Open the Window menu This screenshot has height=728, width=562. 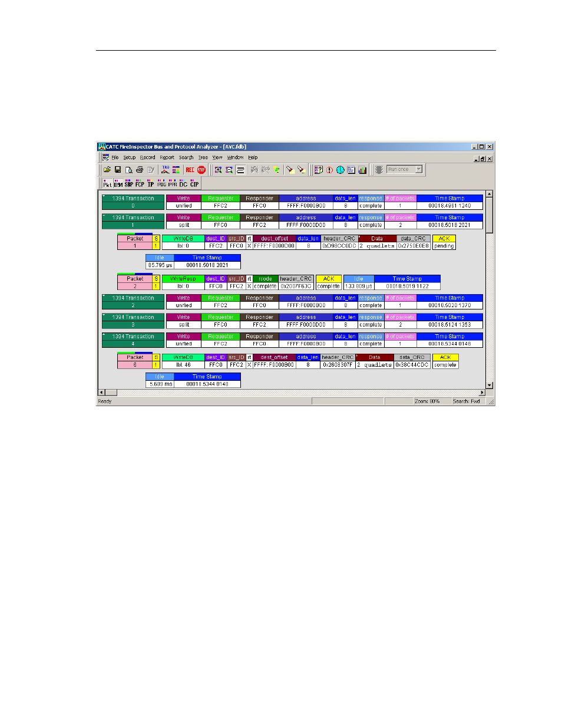[x=235, y=157]
